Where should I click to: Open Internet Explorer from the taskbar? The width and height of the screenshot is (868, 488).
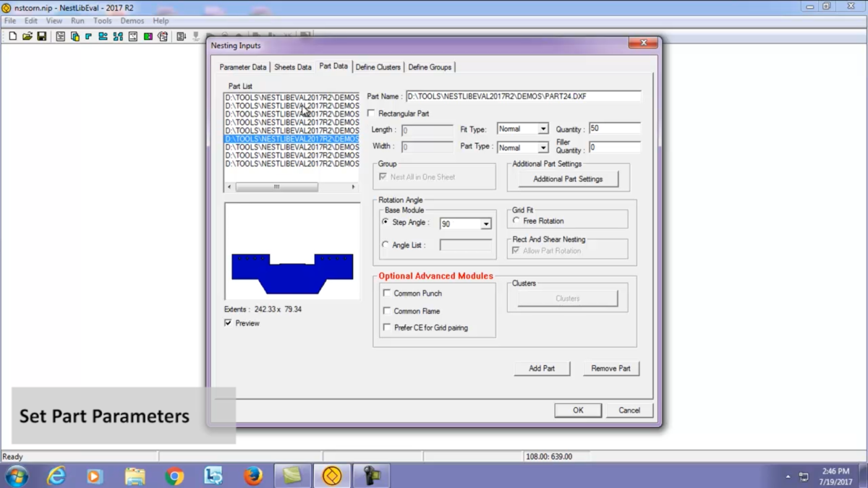56,476
